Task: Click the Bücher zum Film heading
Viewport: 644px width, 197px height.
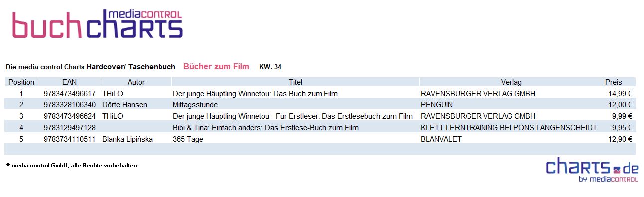Action: 216,66
